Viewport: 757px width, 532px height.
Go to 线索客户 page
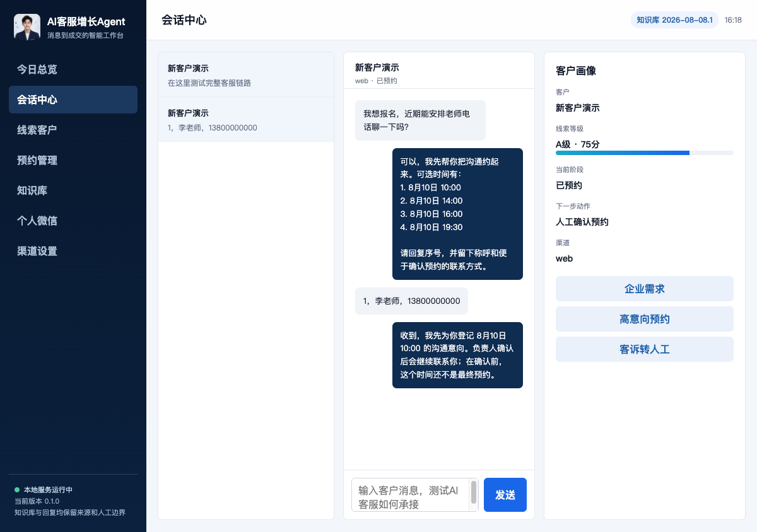(x=73, y=130)
